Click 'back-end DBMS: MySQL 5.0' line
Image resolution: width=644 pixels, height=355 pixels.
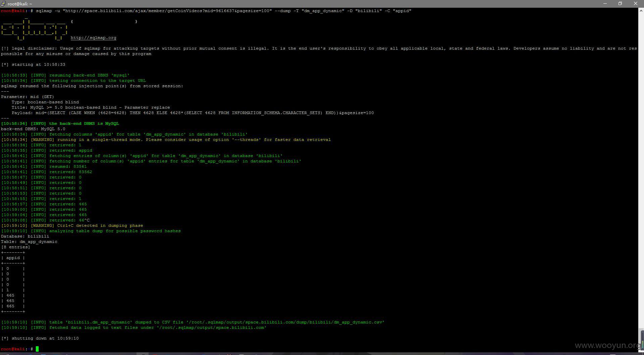[x=33, y=129]
